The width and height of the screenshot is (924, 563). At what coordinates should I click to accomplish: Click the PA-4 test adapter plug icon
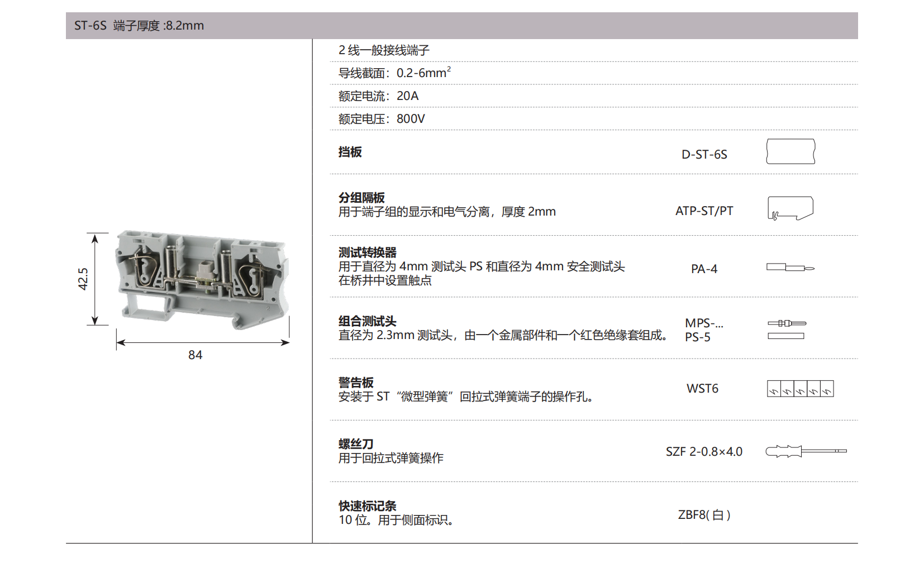tap(789, 268)
